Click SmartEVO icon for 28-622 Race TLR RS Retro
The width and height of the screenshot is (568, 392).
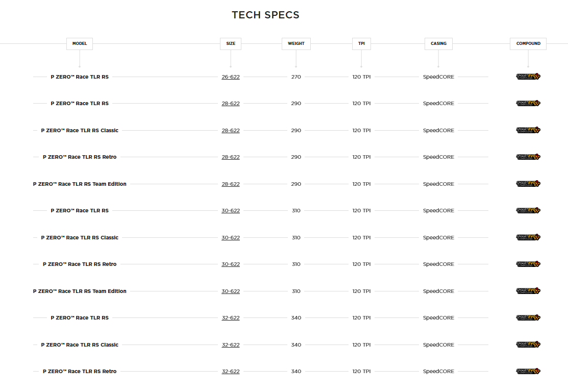[528, 157]
